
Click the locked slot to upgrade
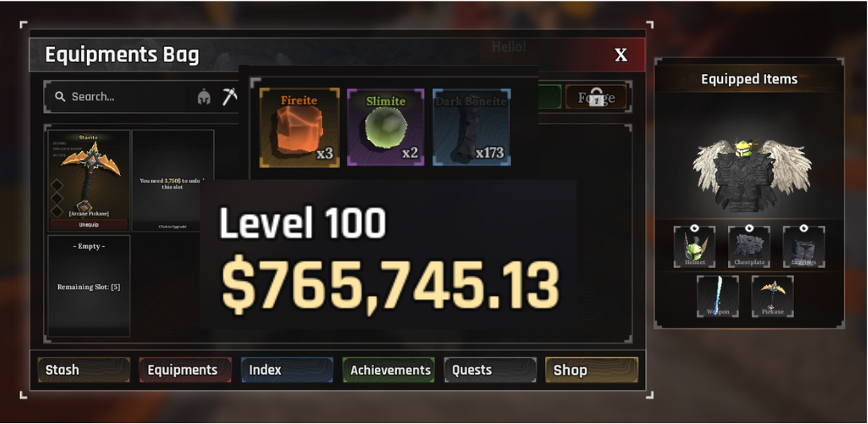tap(173, 181)
